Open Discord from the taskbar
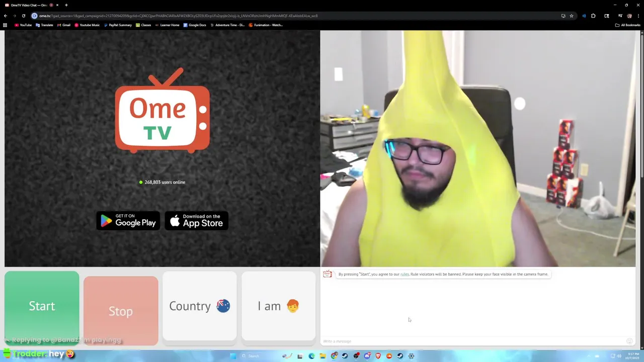Image resolution: width=644 pixels, height=362 pixels. [367, 356]
